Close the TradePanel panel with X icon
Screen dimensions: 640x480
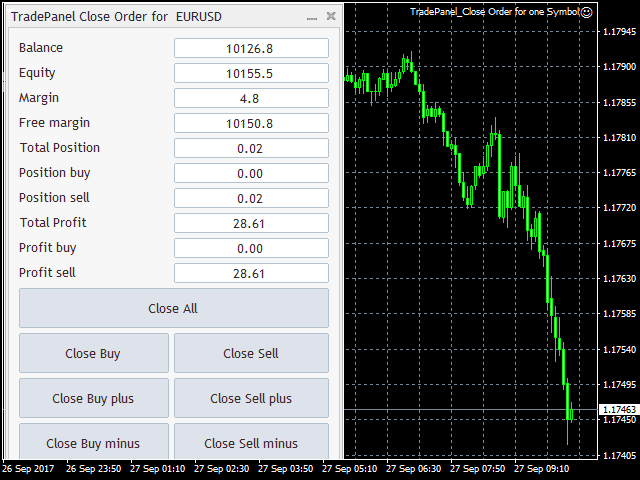pyautogui.click(x=331, y=16)
